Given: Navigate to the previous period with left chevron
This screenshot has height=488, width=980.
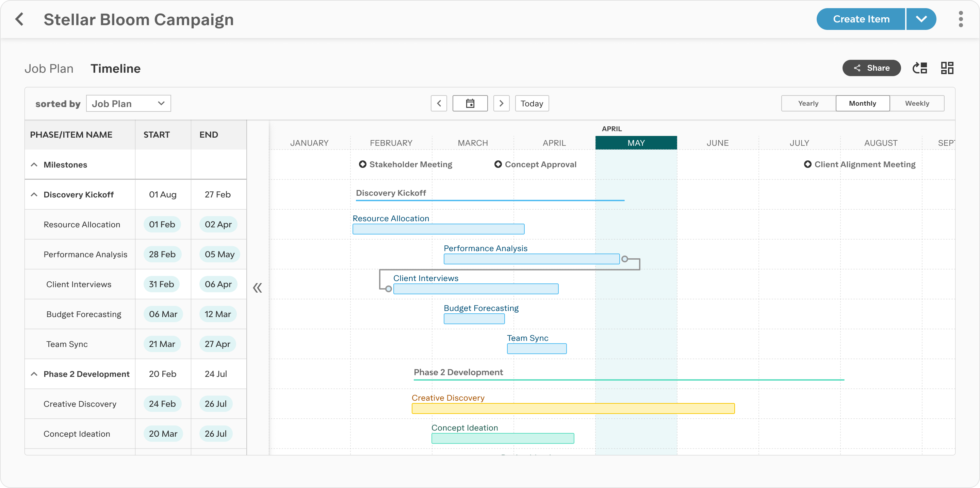Looking at the screenshot, I should tap(439, 103).
